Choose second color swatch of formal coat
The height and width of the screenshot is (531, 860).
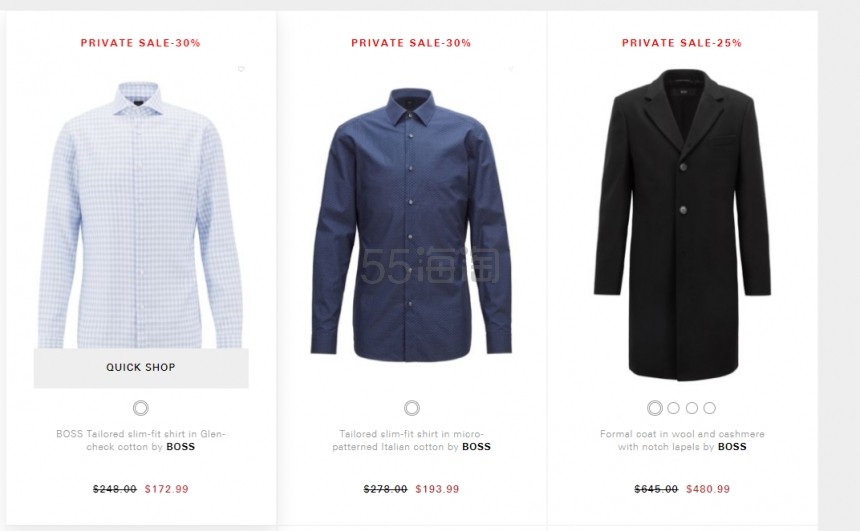pos(674,408)
